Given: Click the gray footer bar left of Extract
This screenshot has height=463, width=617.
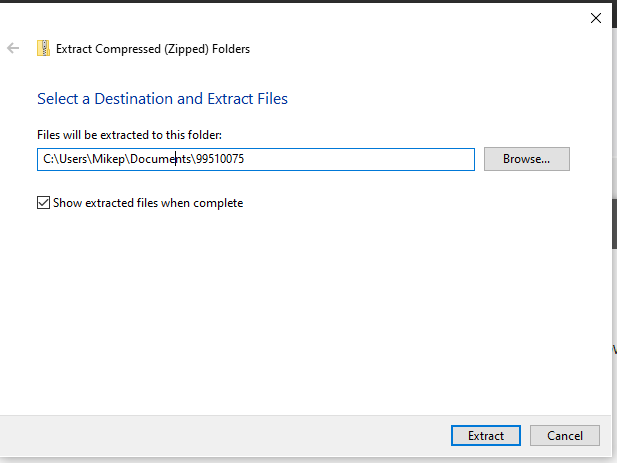Looking at the screenshot, I should tap(220, 435).
